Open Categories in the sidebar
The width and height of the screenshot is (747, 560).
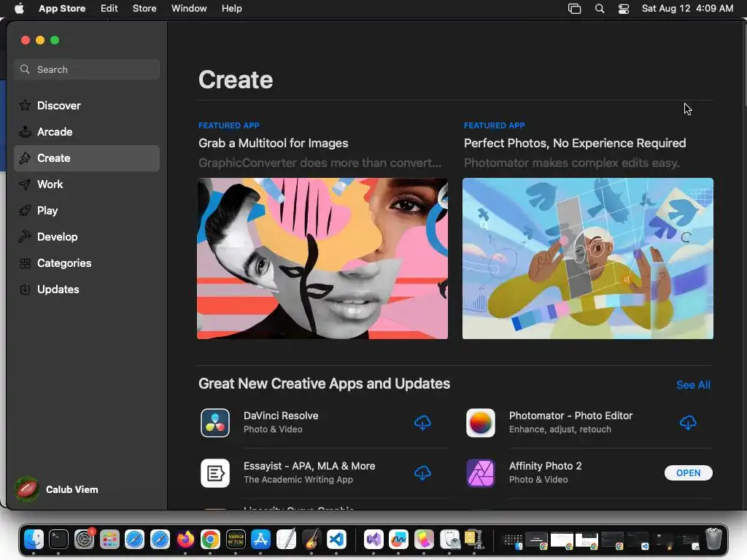coord(87,262)
